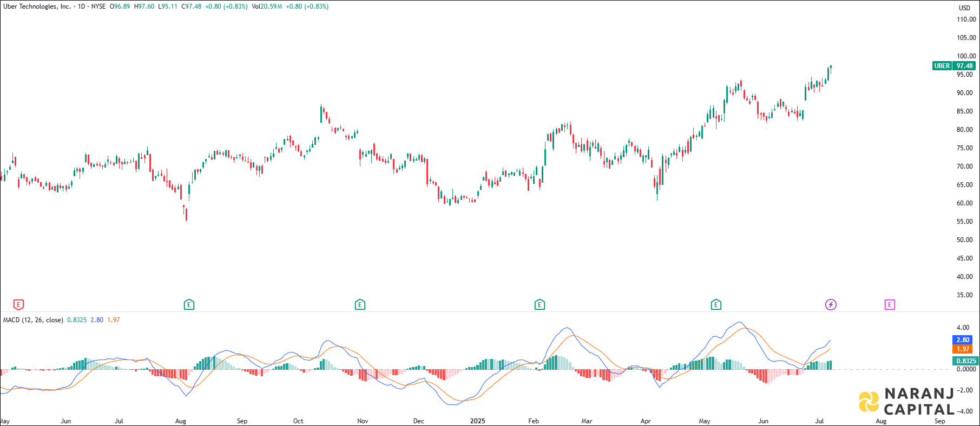Click the Oct label on time axis
Viewport: 980px width, 426px height.
(x=298, y=421)
